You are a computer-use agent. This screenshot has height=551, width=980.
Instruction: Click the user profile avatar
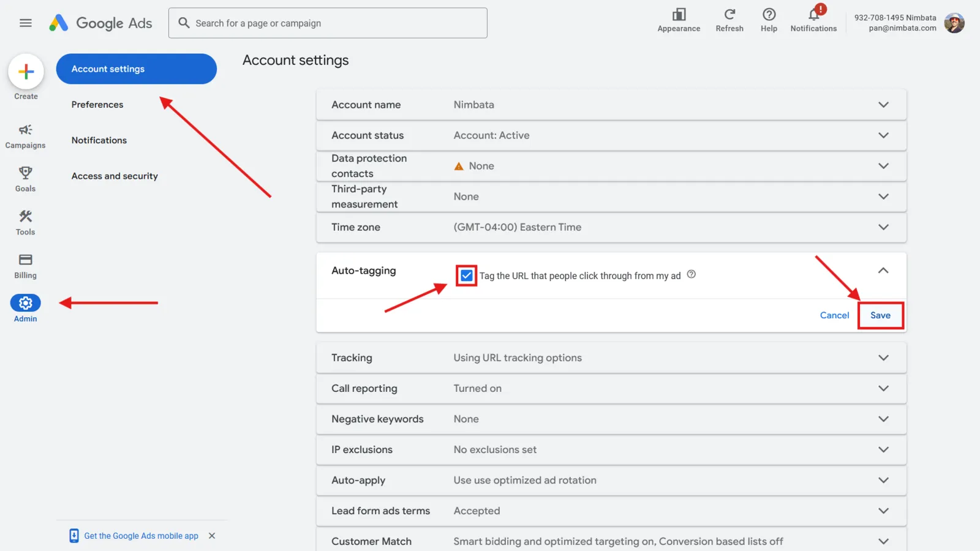pyautogui.click(x=954, y=23)
